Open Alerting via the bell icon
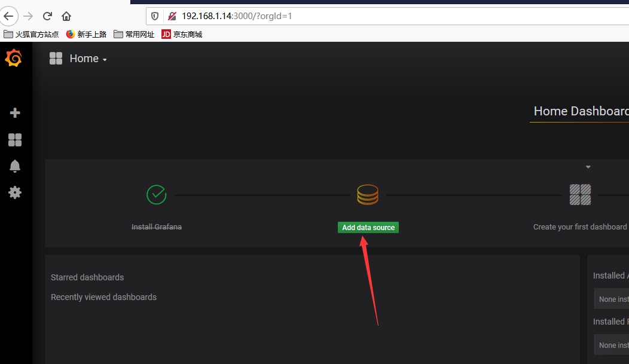This screenshot has width=629, height=364. [x=15, y=166]
